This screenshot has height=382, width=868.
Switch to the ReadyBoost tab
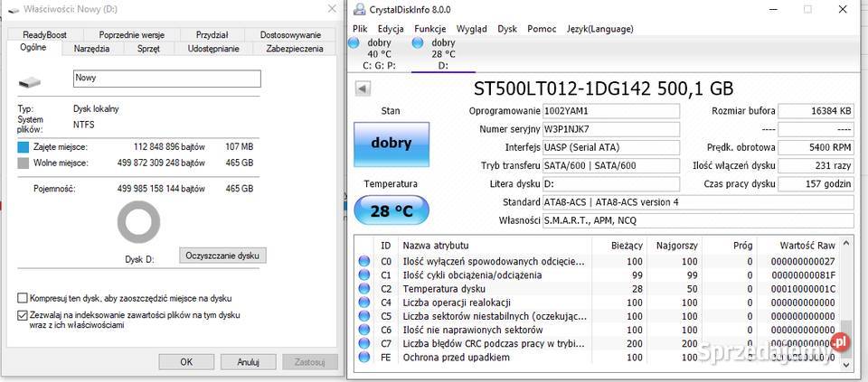click(45, 35)
